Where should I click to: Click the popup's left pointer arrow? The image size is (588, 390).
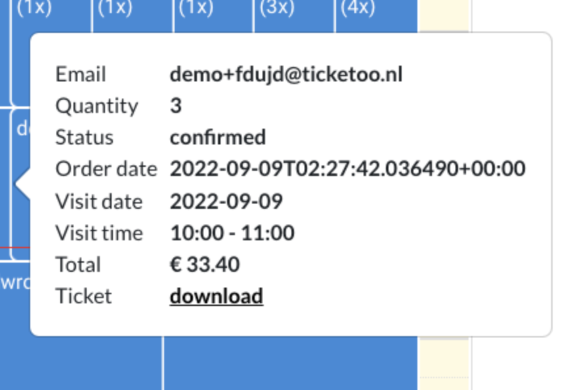tap(22, 184)
